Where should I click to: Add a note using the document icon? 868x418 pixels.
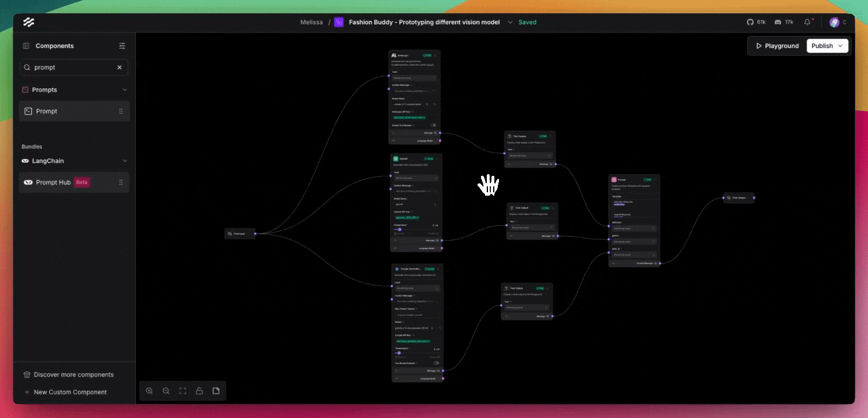pos(216,391)
